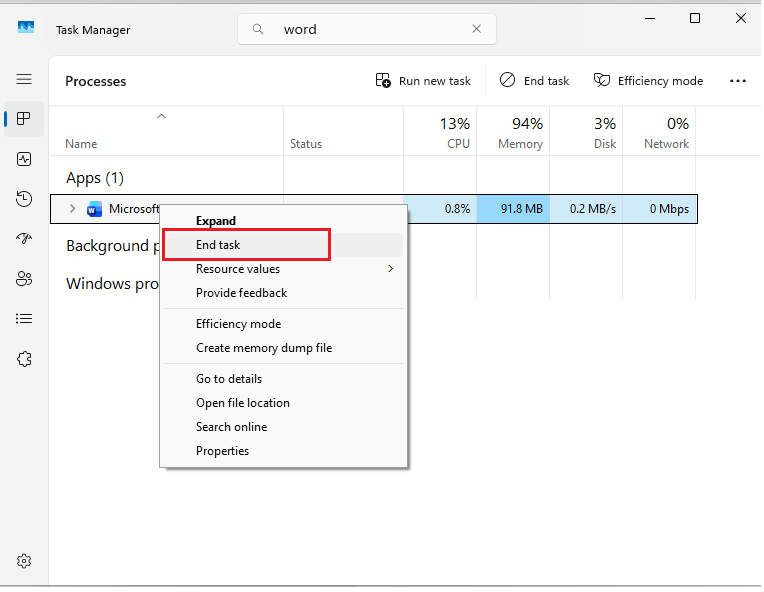
Task: Click the search field containing word
Action: click(x=366, y=29)
